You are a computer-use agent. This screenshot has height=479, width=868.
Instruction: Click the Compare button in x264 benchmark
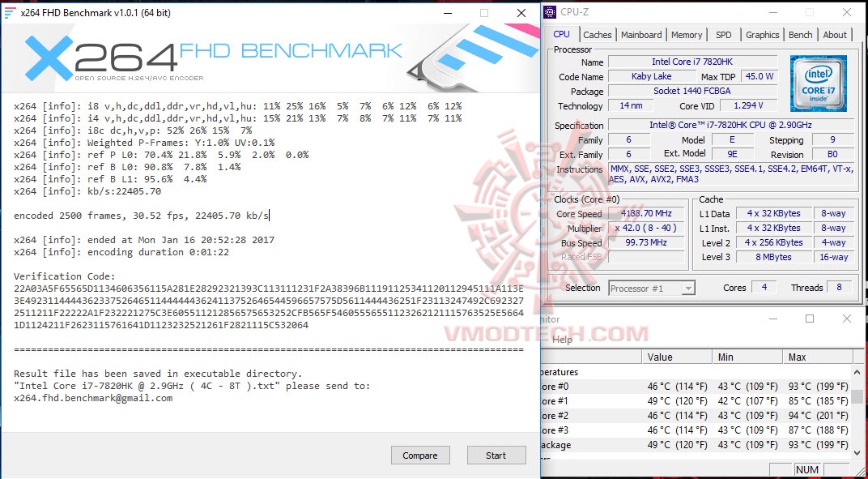(x=420, y=455)
